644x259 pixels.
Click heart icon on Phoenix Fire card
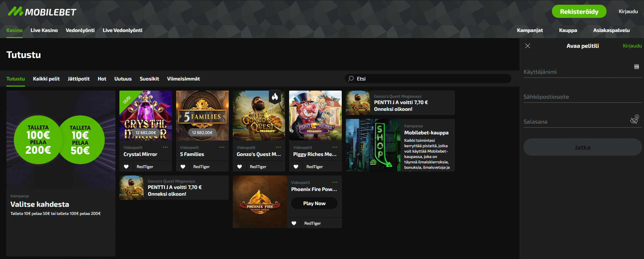294,223
